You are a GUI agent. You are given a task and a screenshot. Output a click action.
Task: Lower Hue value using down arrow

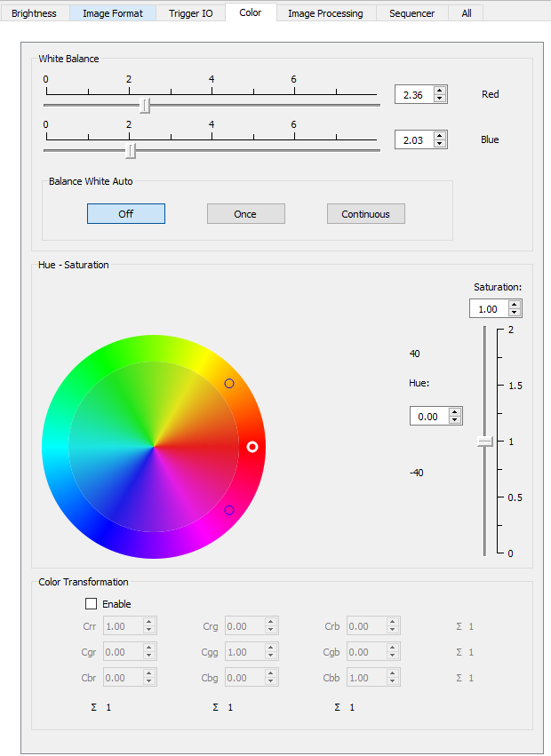click(x=455, y=420)
